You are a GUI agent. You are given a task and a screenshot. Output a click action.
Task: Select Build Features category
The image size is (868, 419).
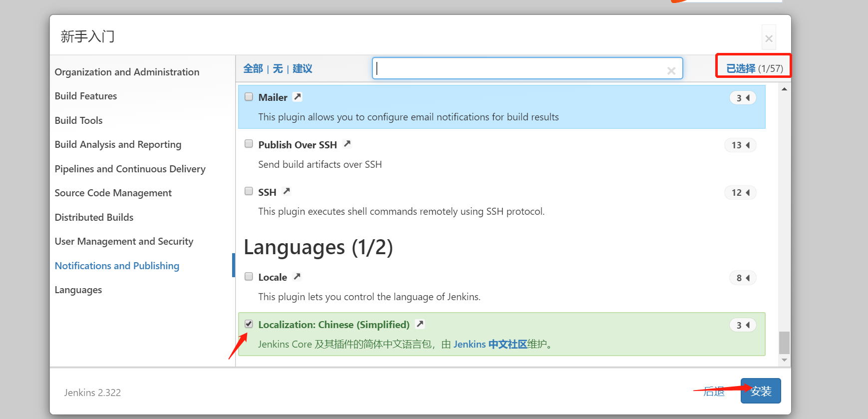pos(86,96)
